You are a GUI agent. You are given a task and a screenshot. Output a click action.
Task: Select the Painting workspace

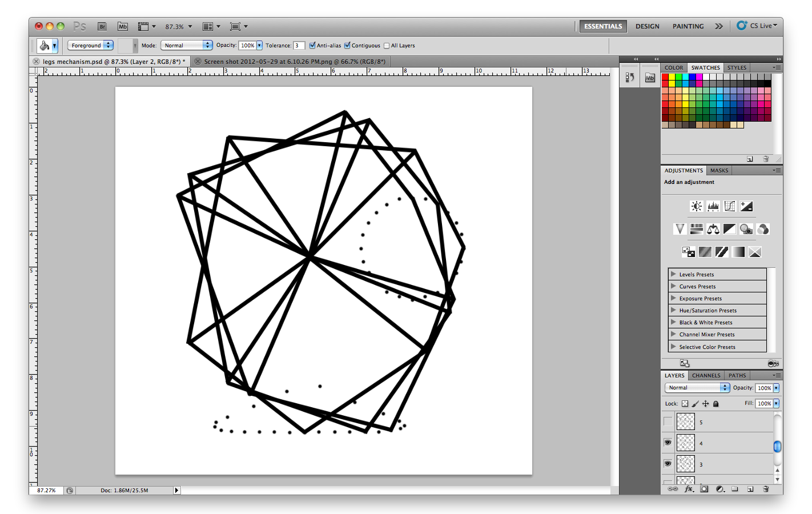coord(688,26)
